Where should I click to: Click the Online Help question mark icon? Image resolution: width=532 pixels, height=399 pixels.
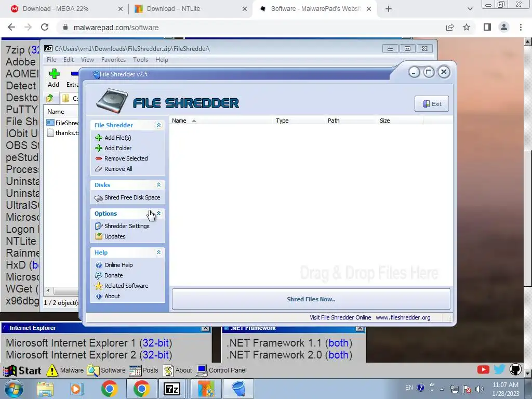coord(99,265)
